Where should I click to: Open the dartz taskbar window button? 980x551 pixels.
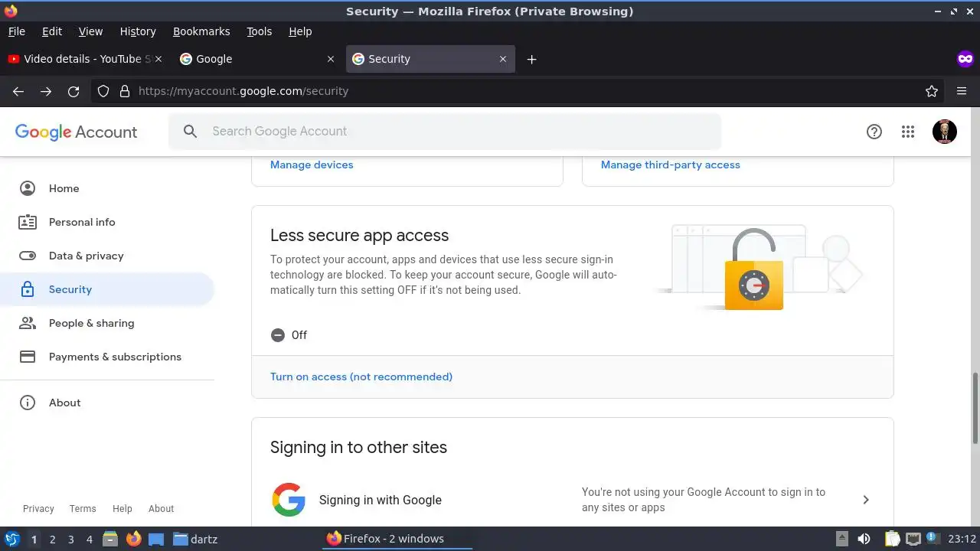[x=195, y=539]
